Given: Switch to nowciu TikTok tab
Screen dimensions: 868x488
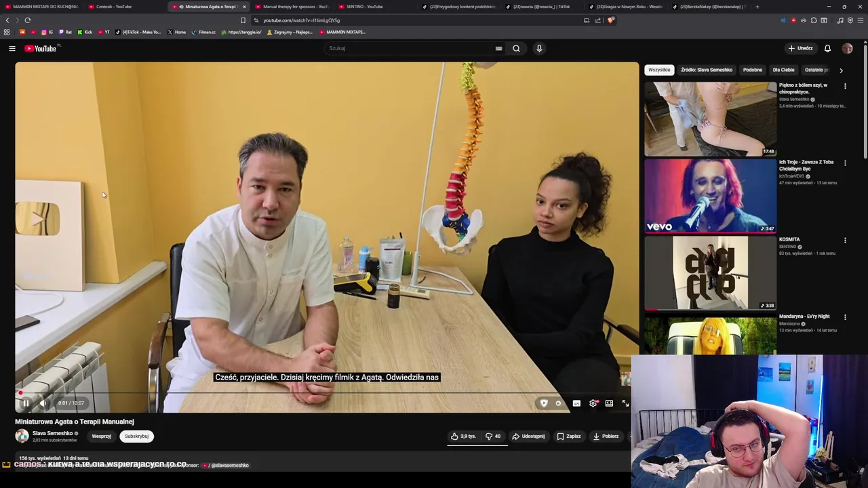Looking at the screenshot, I should [541, 7].
